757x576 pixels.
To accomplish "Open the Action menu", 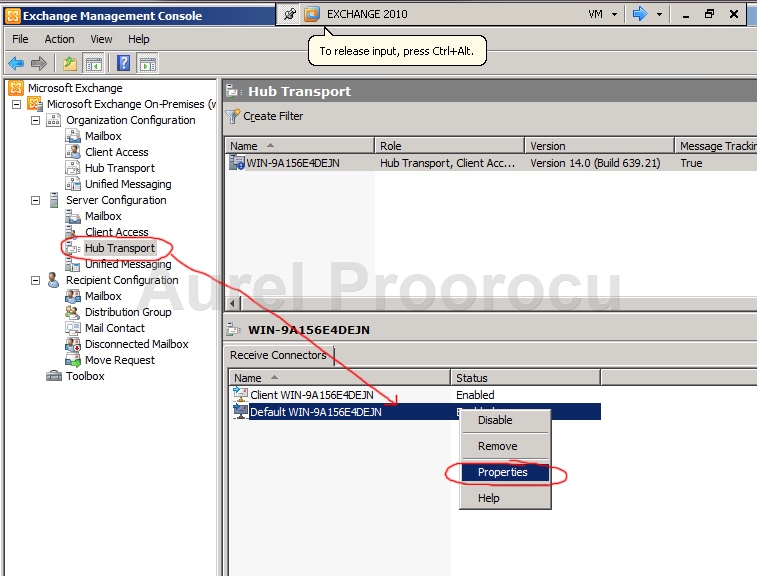I will point(59,39).
